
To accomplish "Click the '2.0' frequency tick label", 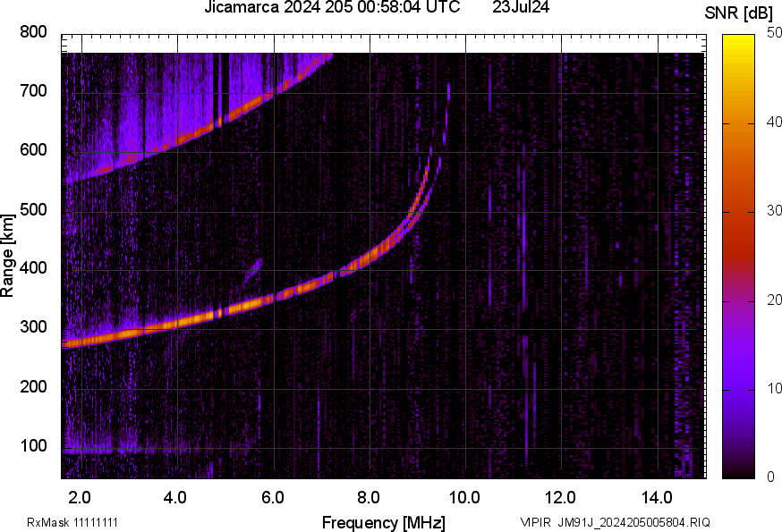I will point(80,498).
